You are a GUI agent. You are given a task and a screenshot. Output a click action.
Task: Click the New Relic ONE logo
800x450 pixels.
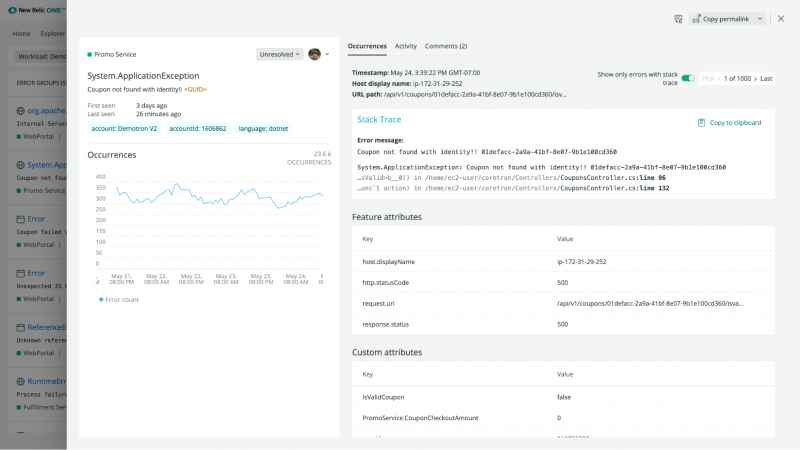point(36,10)
